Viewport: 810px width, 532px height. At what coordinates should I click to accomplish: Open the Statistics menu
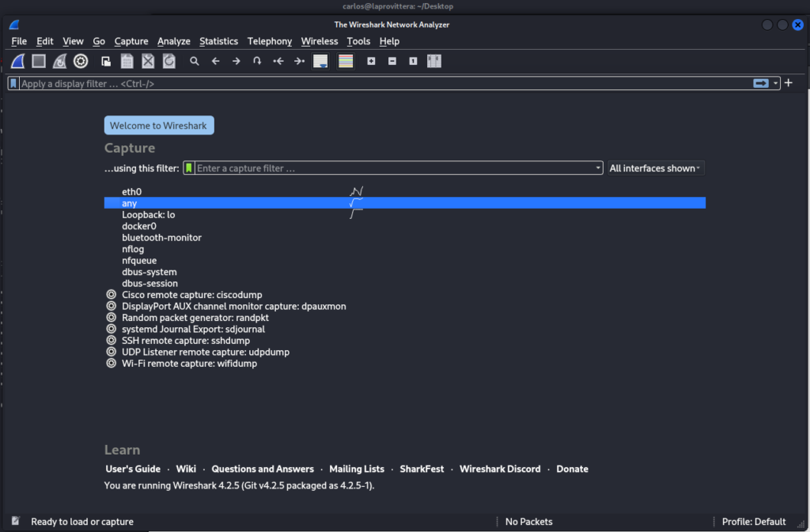[x=218, y=41]
